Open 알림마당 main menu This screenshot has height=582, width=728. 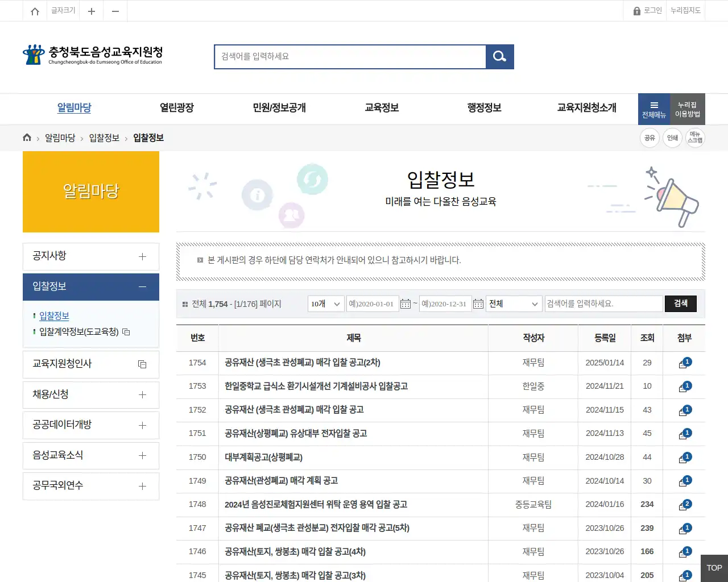point(75,108)
